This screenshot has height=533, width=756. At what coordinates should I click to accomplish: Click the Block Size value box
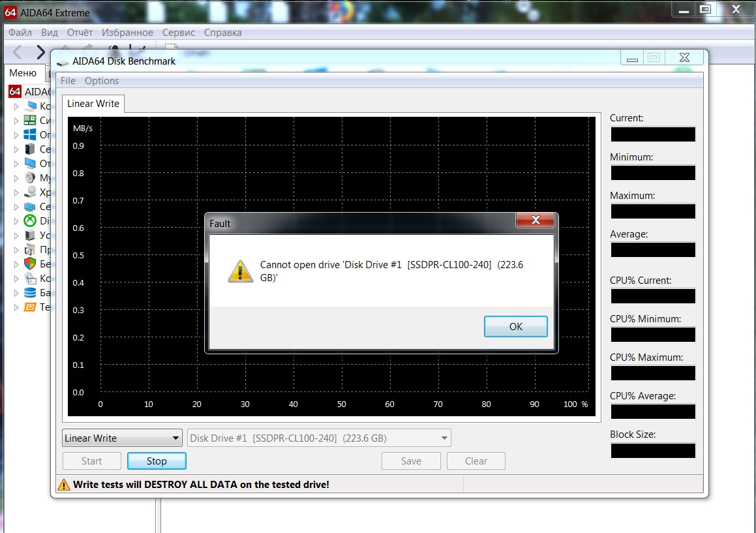(x=653, y=451)
